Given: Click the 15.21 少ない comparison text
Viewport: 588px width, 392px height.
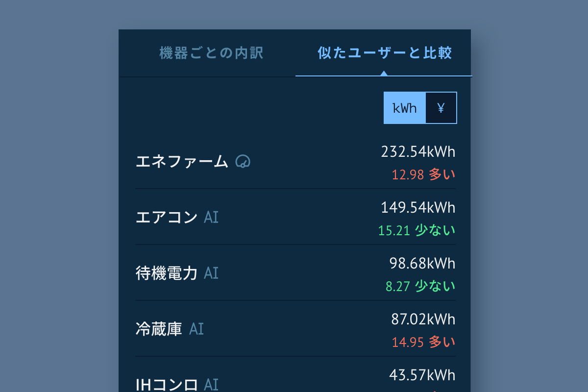Looking at the screenshot, I should point(416,230).
